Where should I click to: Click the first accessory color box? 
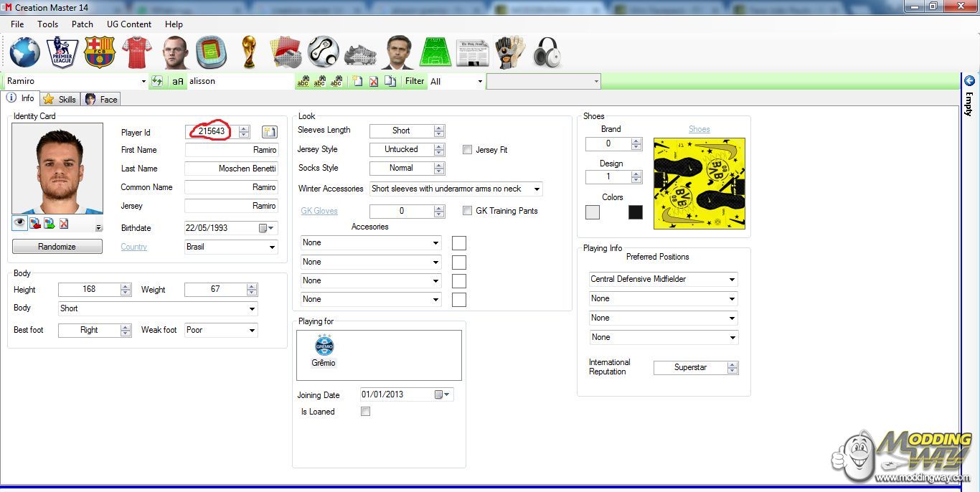point(459,243)
